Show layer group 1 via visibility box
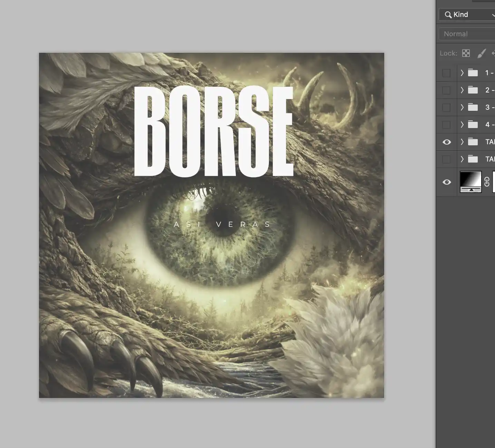The width and height of the screenshot is (495, 448). 446,73
